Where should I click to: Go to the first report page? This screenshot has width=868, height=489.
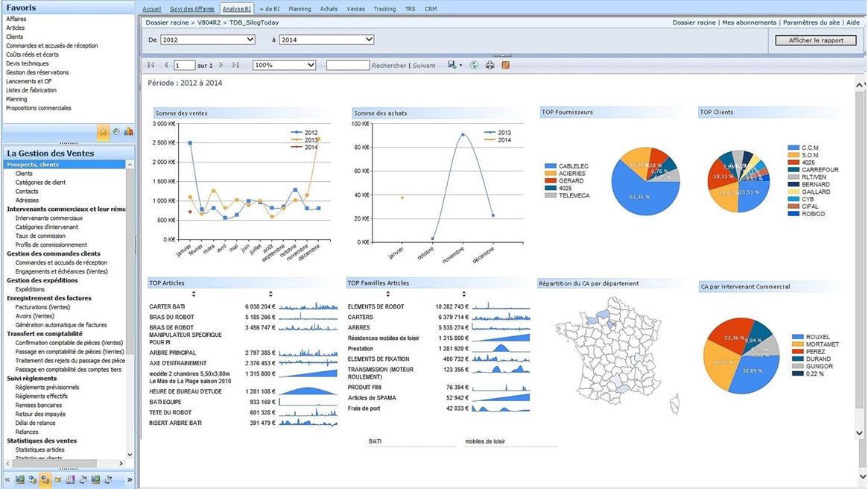151,66
